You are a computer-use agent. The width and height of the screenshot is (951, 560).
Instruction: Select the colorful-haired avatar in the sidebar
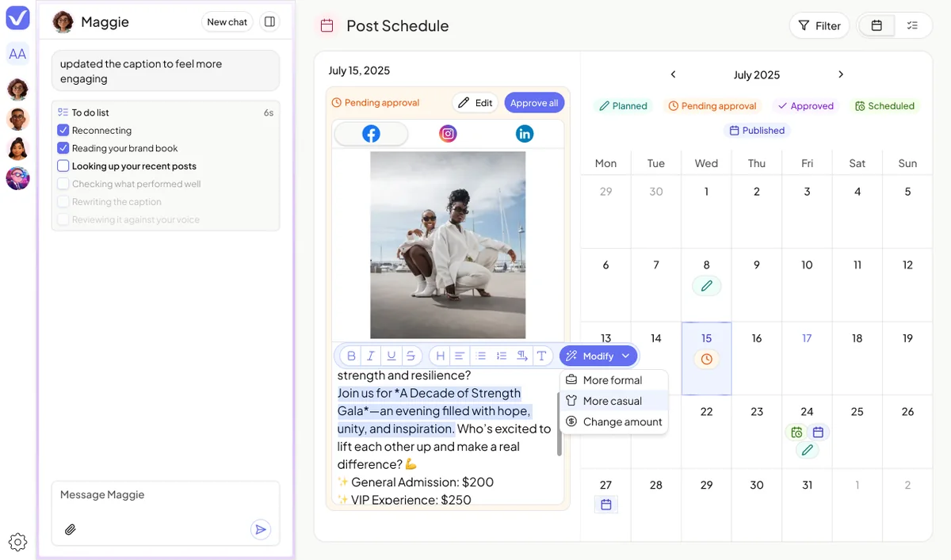click(17, 178)
